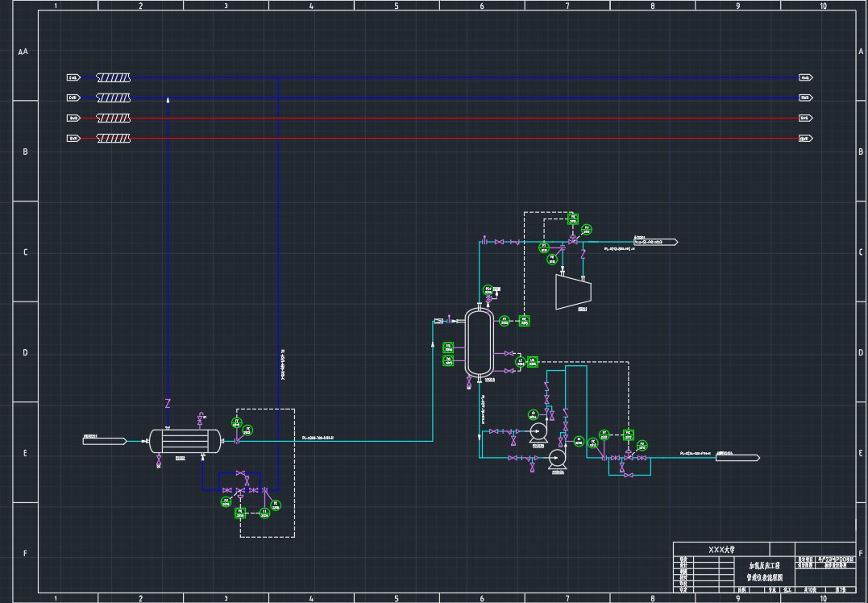Select the lower centrifugal pump symbol
The height and width of the screenshot is (603, 868).
click(556, 458)
